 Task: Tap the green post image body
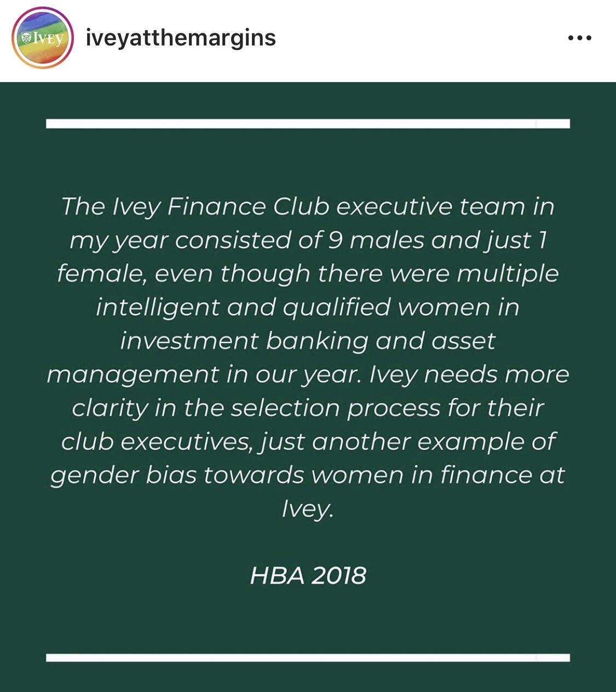(x=308, y=387)
